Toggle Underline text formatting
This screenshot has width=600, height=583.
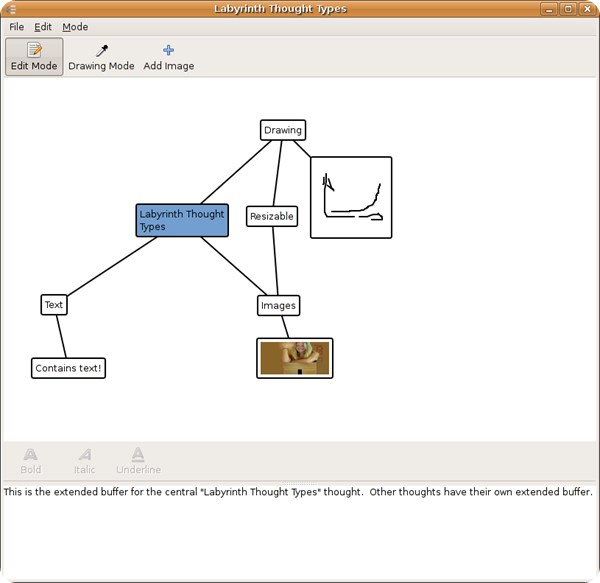click(x=138, y=460)
